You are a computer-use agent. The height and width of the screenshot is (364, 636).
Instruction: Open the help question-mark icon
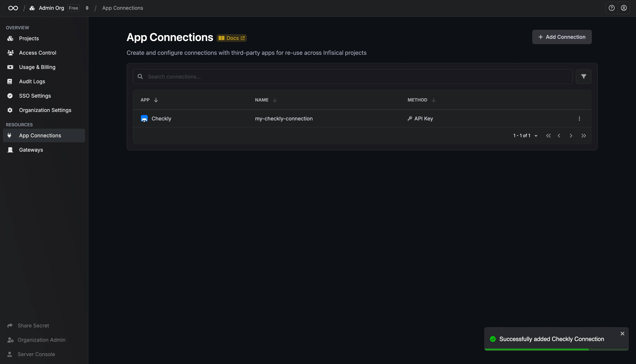(x=612, y=8)
